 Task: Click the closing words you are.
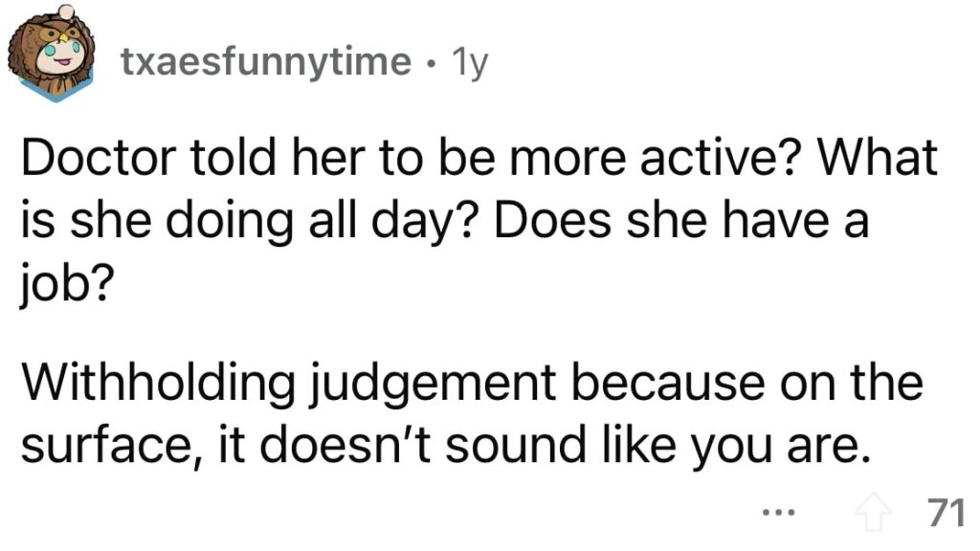tap(781, 448)
